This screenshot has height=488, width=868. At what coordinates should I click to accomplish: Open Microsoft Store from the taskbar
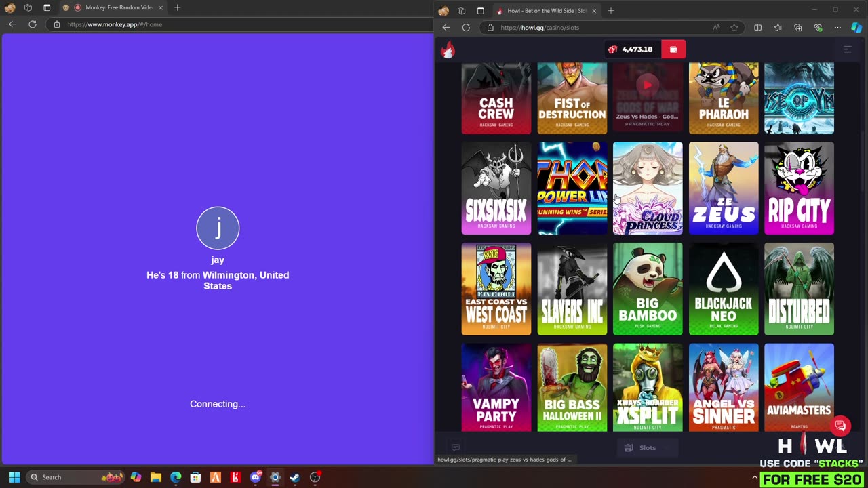(x=196, y=477)
